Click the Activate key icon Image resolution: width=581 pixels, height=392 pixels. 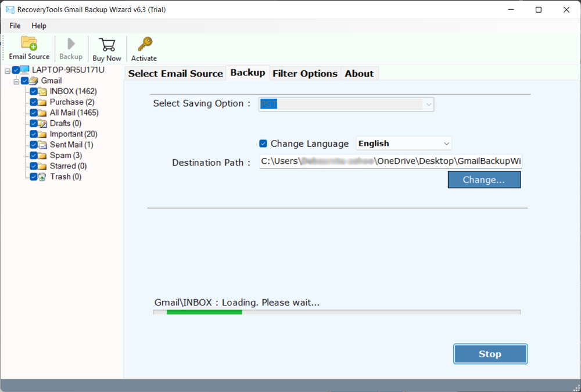pos(145,44)
